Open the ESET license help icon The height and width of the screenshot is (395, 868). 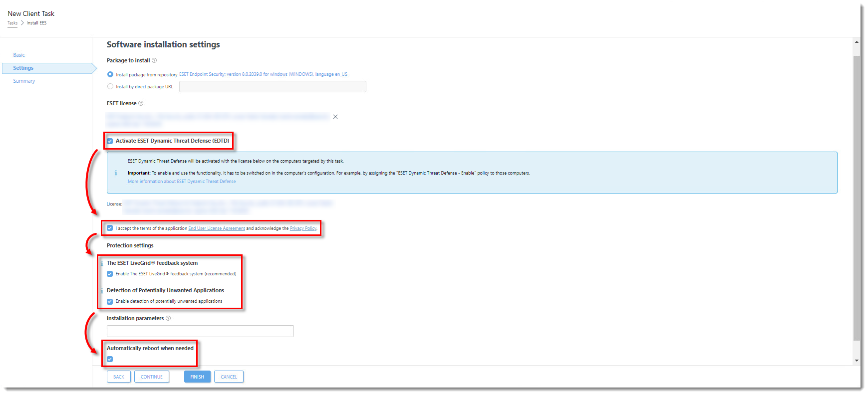pyautogui.click(x=141, y=103)
